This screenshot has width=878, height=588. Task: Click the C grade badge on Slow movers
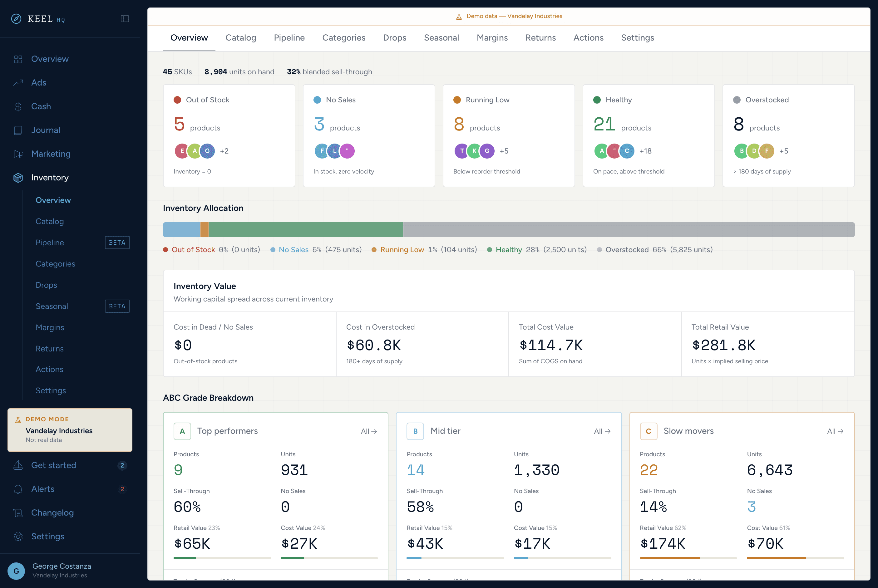coord(649,431)
